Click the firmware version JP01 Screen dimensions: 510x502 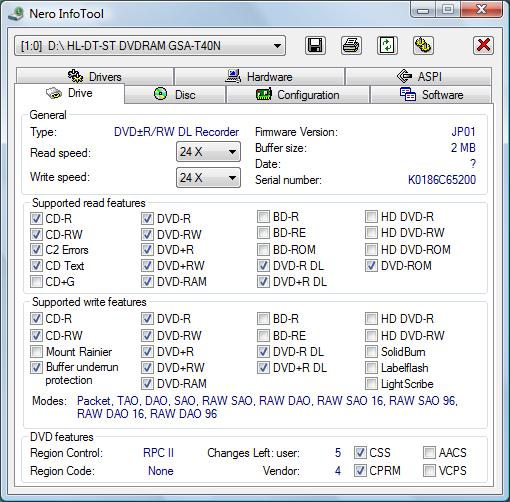click(x=463, y=132)
